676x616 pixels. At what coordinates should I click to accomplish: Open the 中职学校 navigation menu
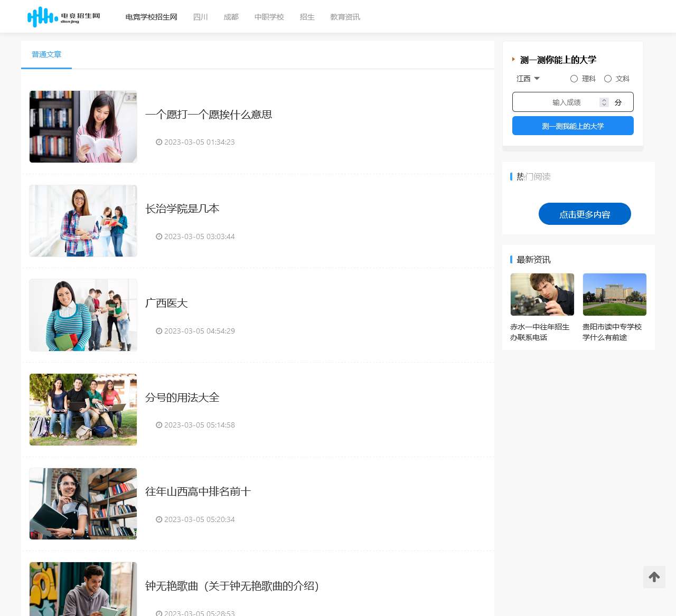pyautogui.click(x=269, y=16)
